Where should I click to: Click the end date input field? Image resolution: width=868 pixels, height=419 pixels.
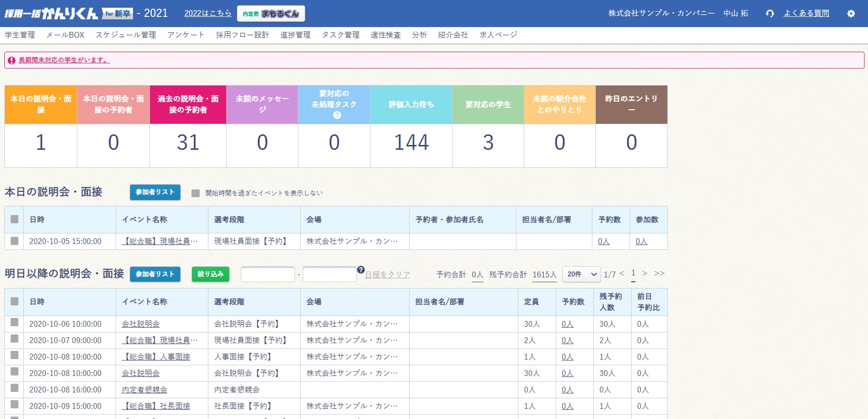coord(330,274)
